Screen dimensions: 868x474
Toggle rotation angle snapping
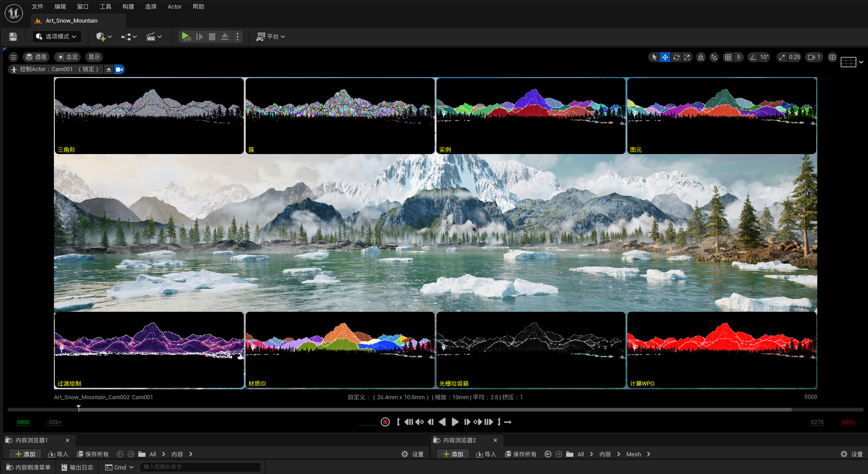coord(753,57)
